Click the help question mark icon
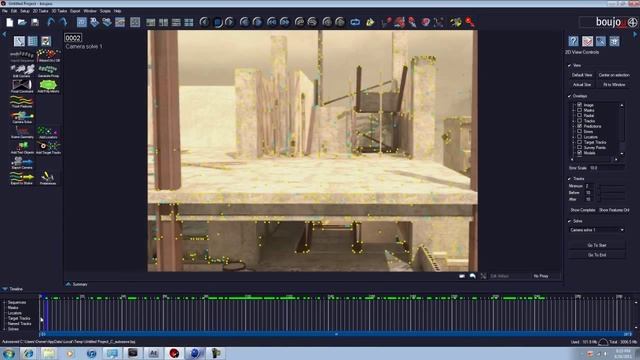This screenshot has width=640, height=360. pos(573,41)
